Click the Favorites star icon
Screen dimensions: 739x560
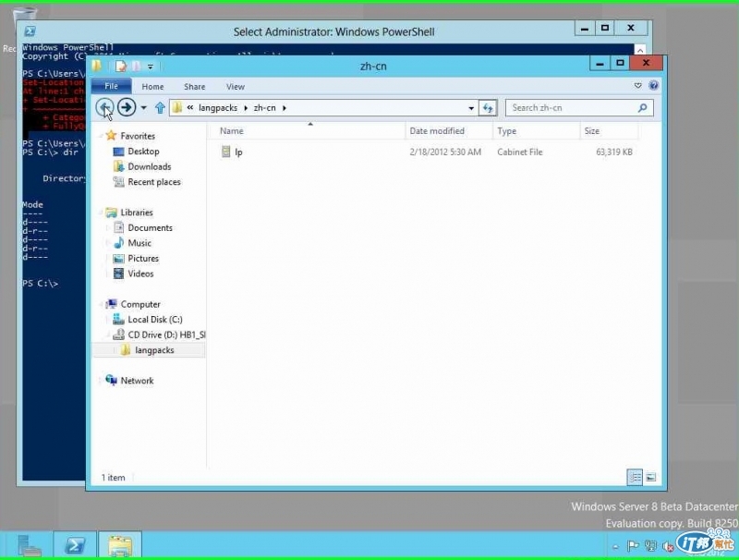coord(111,136)
